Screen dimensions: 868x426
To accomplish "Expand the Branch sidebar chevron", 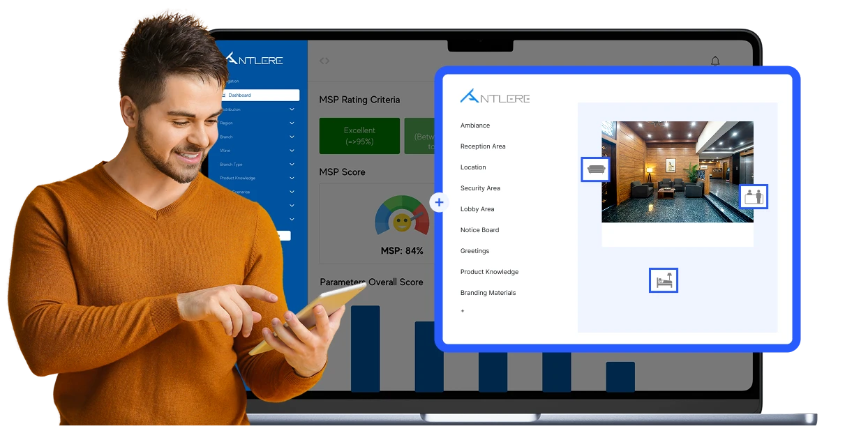I will pos(292,137).
